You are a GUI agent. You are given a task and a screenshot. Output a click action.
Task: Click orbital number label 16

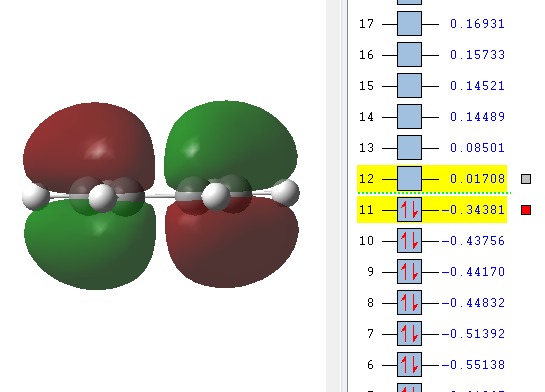[x=366, y=55]
